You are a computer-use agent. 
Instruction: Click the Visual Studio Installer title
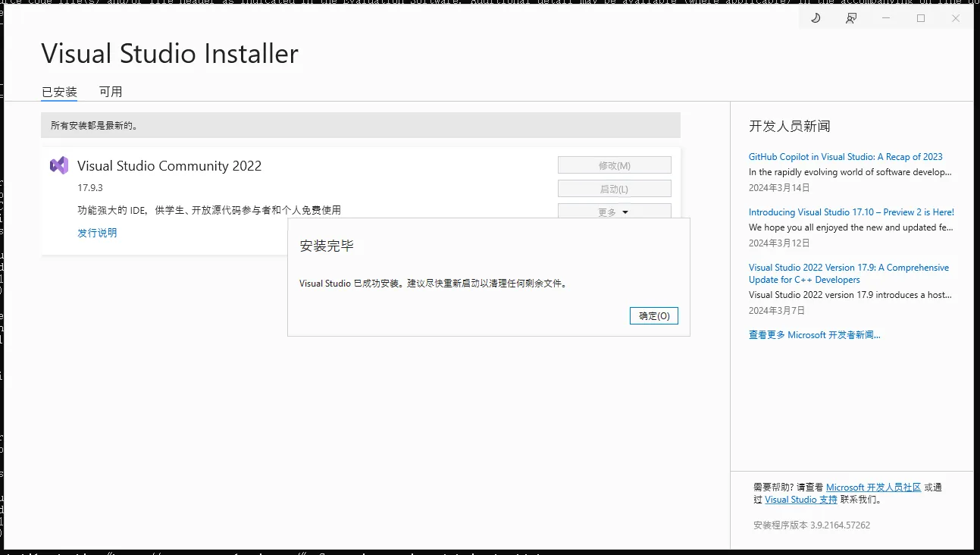tap(170, 54)
